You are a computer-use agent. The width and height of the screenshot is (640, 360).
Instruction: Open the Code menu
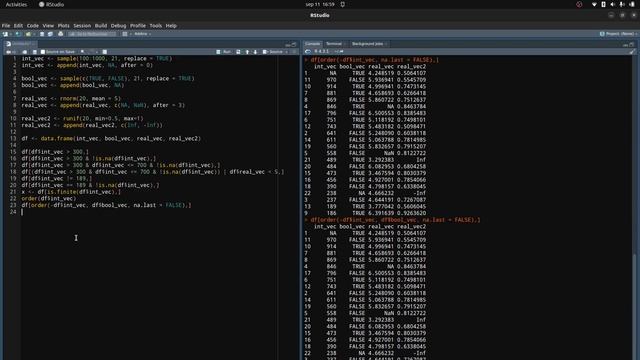pyautogui.click(x=33, y=25)
